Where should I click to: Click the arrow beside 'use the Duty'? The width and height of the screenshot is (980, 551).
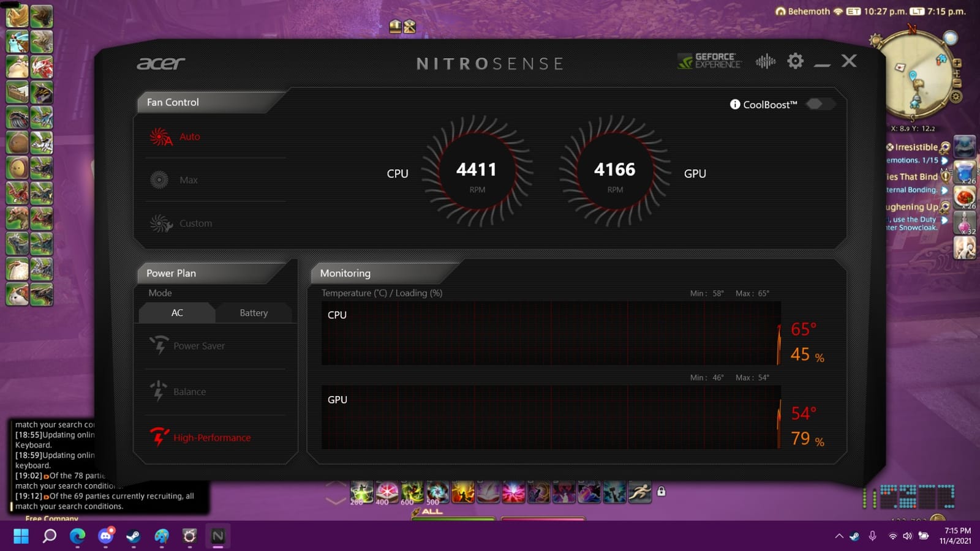tap(944, 220)
